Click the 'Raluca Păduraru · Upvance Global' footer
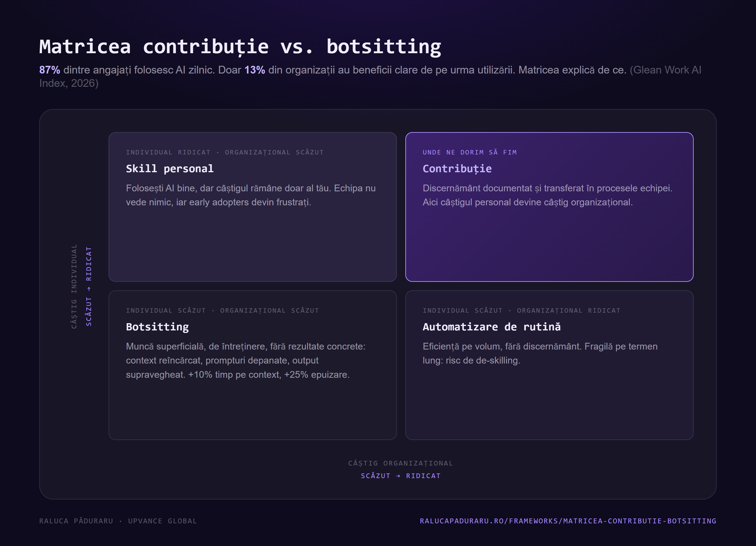The height and width of the screenshot is (546, 756). 118,521
